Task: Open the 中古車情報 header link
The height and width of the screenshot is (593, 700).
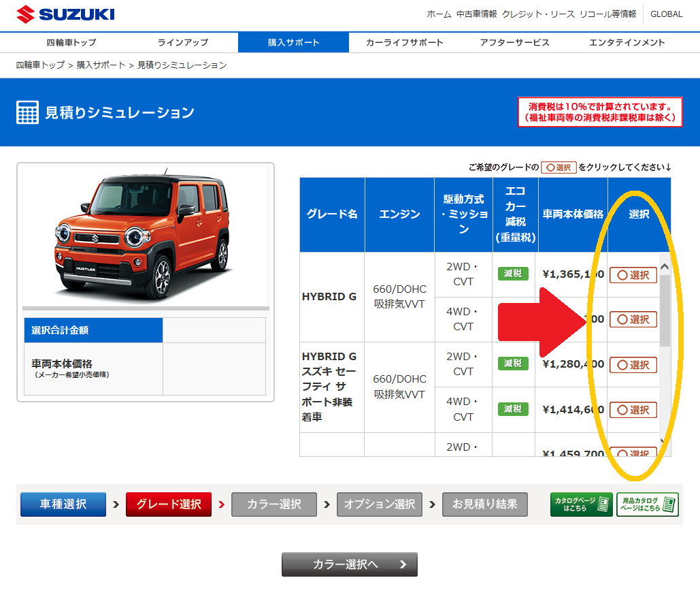Action: (476, 14)
